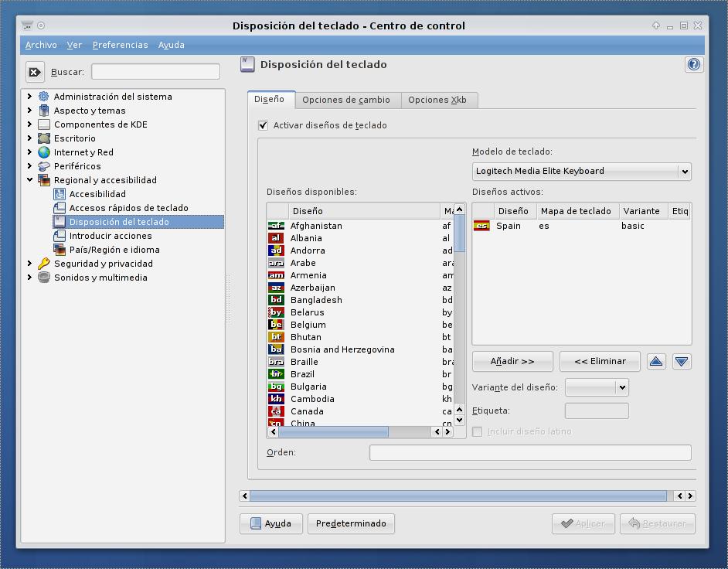Toggle Incluir diseño latino checkbox
Image resolution: width=728 pixels, height=569 pixels.
tap(478, 431)
